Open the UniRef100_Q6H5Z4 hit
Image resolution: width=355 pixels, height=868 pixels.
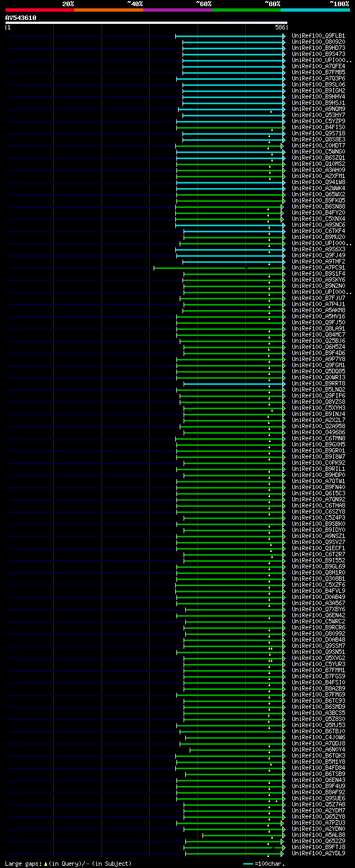[318, 347]
